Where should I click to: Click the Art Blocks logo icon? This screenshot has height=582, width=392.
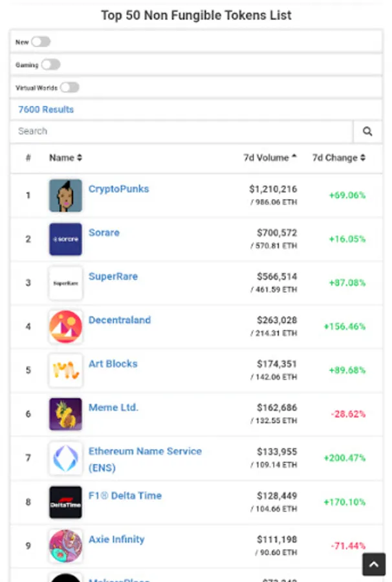pyautogui.click(x=65, y=371)
